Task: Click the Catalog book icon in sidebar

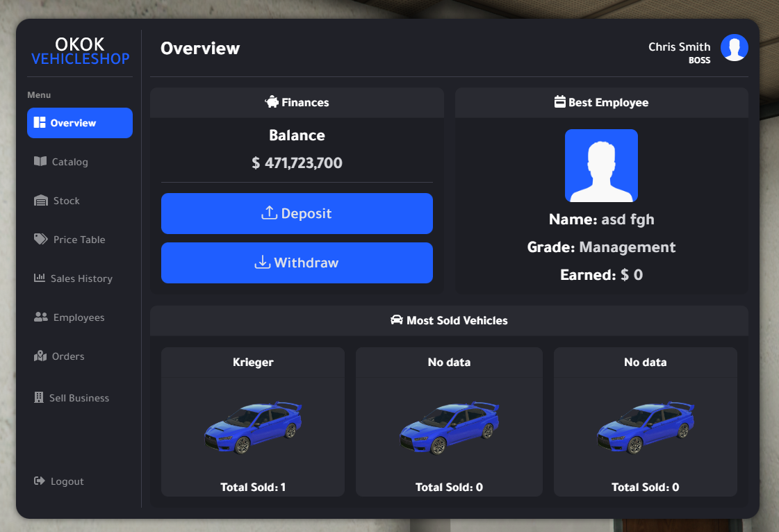Action: pos(40,162)
